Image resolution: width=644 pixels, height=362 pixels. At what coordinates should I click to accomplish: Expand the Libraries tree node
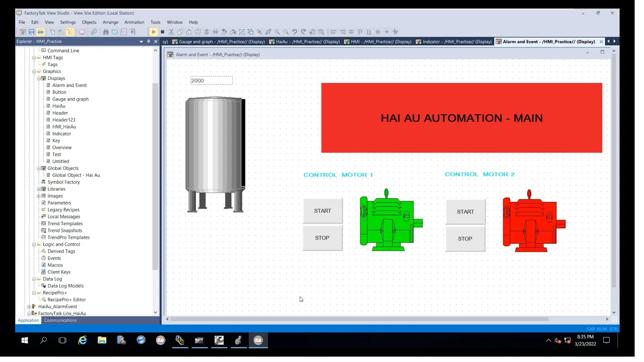coord(38,189)
